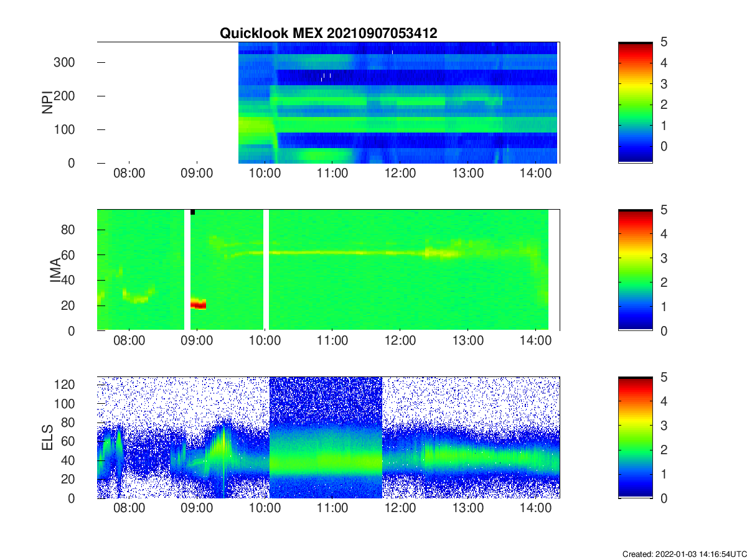Screen dimensions: 747x560
Task: Click the 14:00 label under ELS panel
Action: tap(537, 508)
